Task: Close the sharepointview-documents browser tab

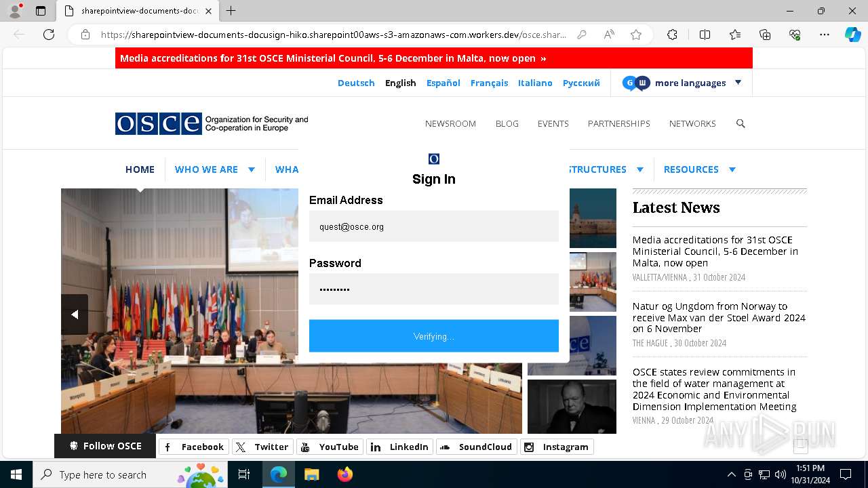Action: [x=208, y=11]
